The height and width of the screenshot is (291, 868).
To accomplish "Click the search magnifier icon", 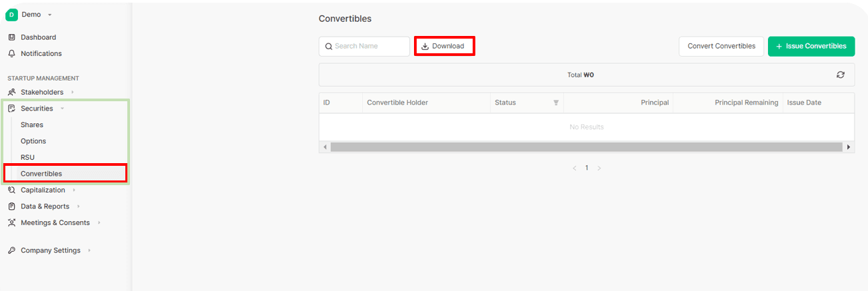I will click(x=329, y=47).
